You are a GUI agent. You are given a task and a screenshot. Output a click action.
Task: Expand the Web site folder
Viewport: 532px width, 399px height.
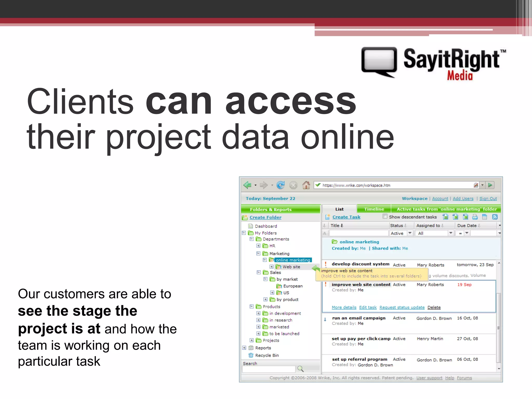(x=271, y=267)
